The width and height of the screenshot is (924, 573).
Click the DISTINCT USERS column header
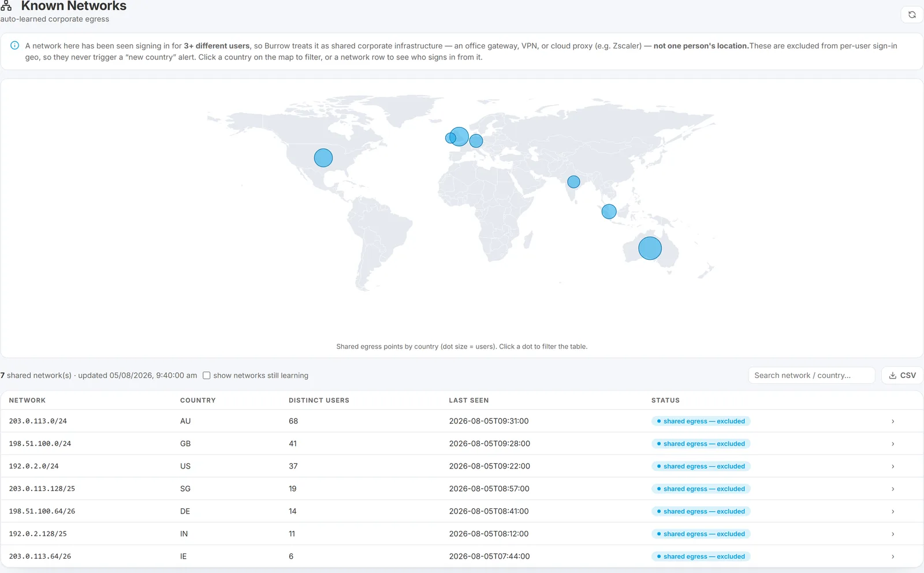coord(319,400)
